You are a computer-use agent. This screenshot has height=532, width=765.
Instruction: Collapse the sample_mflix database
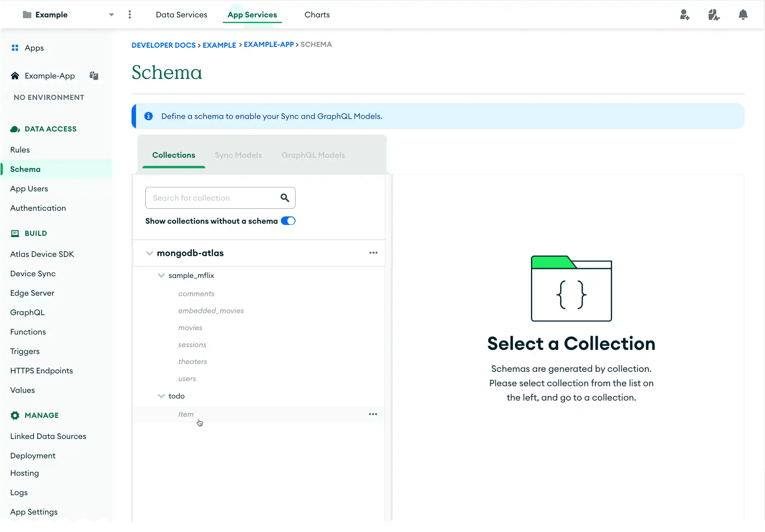(161, 276)
